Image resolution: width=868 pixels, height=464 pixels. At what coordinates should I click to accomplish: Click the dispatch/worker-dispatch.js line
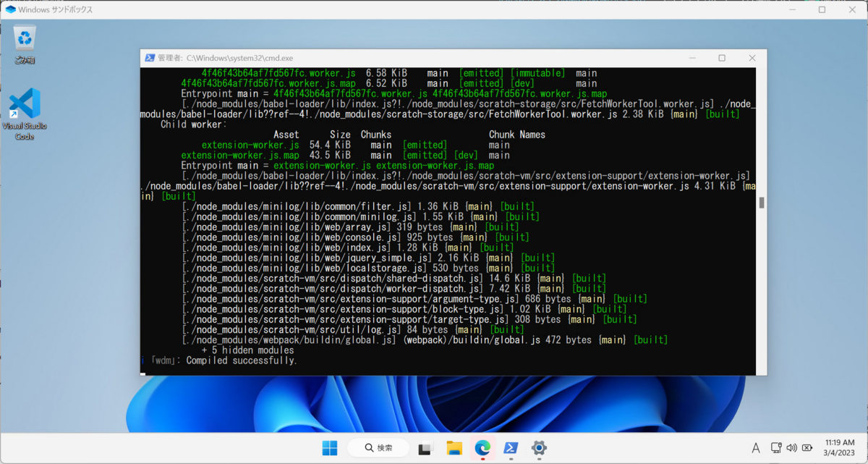pyautogui.click(x=394, y=289)
